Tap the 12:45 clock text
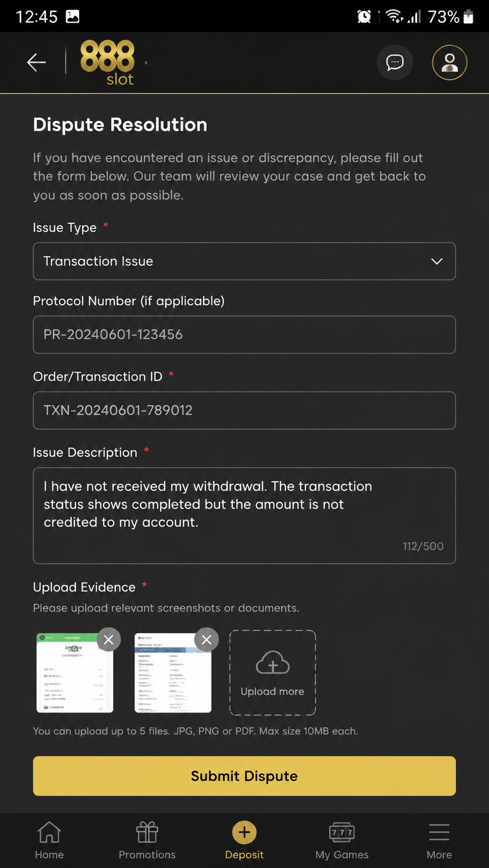This screenshot has height=868, width=489. (36, 17)
